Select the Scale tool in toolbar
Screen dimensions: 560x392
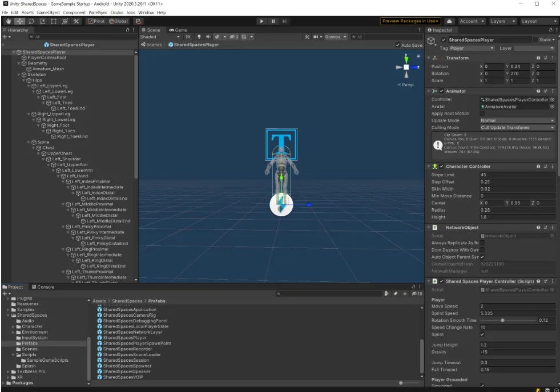pyautogui.click(x=42, y=22)
